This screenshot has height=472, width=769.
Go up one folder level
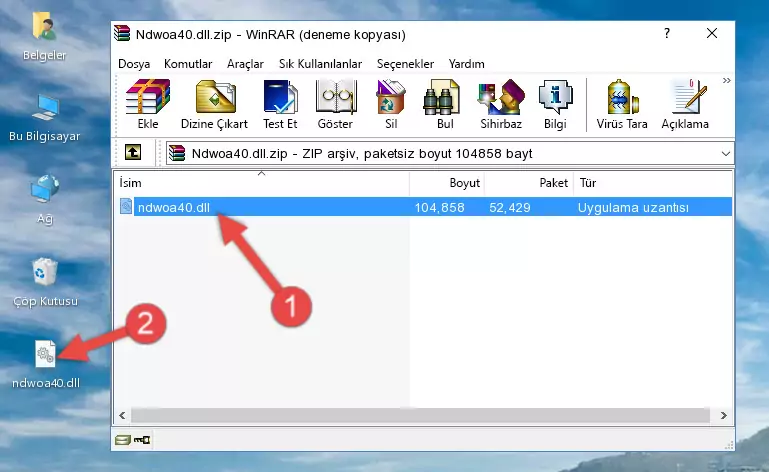tap(133, 153)
